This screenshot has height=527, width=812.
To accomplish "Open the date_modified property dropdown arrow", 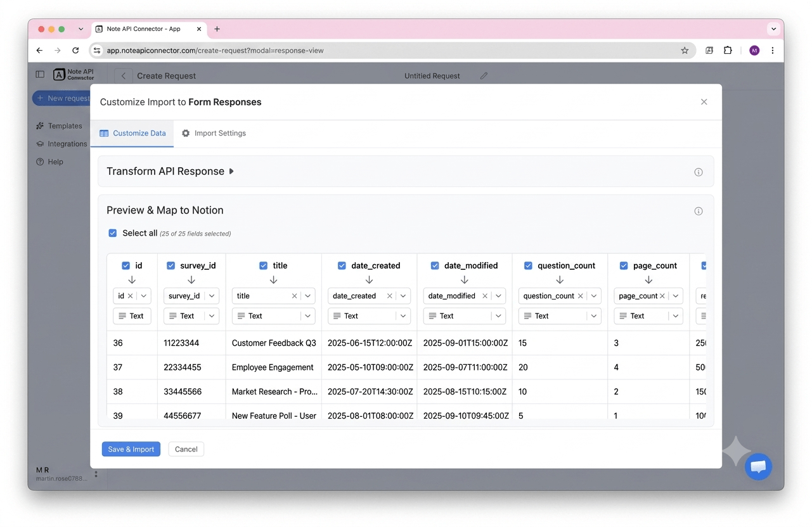I will click(x=498, y=296).
